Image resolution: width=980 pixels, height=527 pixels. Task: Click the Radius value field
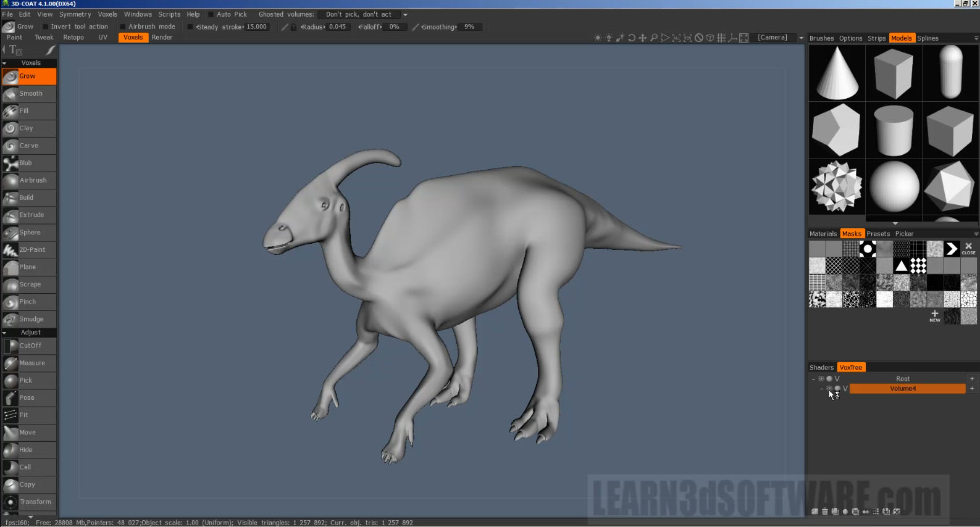click(x=338, y=27)
